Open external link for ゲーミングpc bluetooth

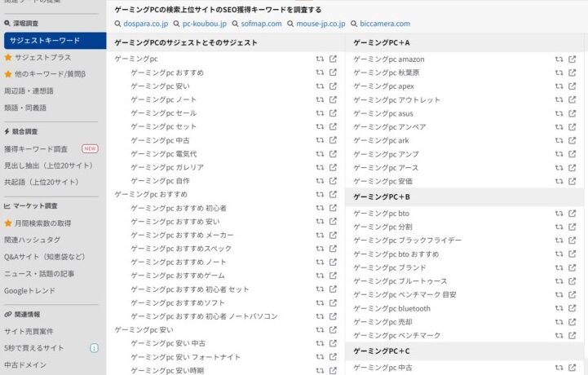click(x=573, y=308)
